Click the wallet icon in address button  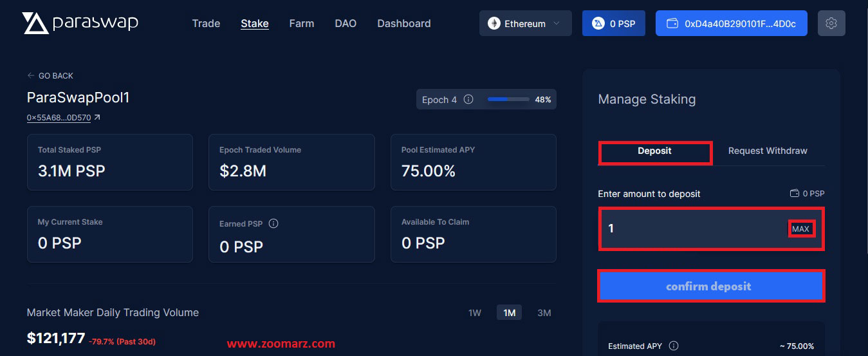[x=672, y=23]
